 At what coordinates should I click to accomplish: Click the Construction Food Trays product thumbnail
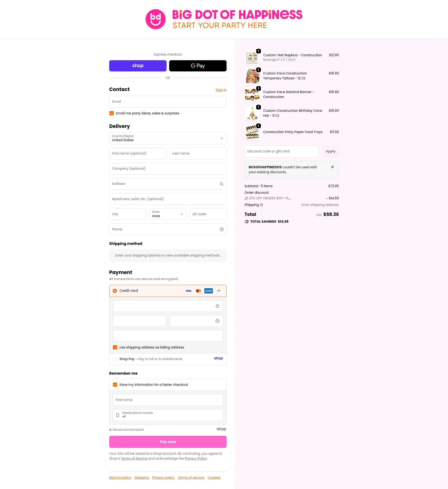click(252, 132)
